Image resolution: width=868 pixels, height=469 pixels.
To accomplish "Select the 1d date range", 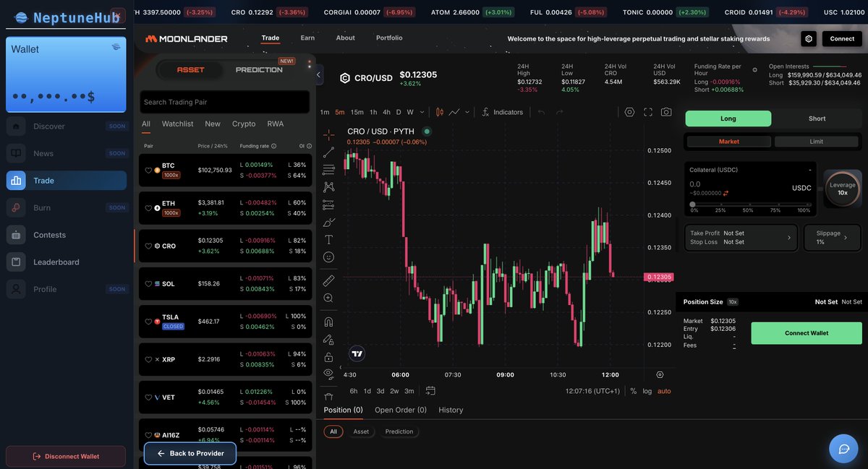I will [367, 391].
